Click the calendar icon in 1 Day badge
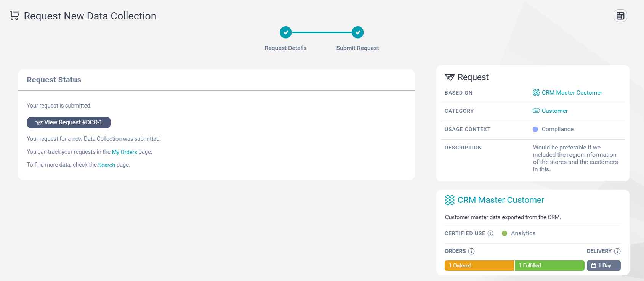The image size is (644, 281). tap(593, 266)
